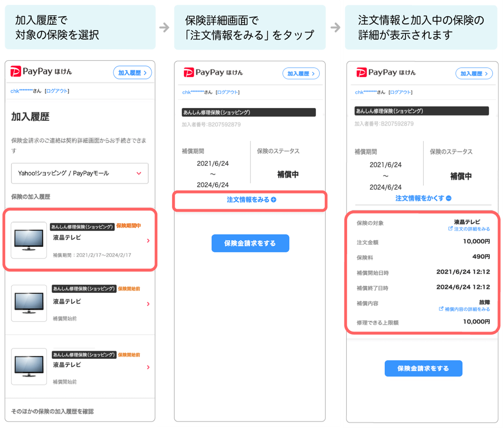Screen dimensions: 504x431
Task: Open 注文の詳細をみる link
Action: (472, 229)
